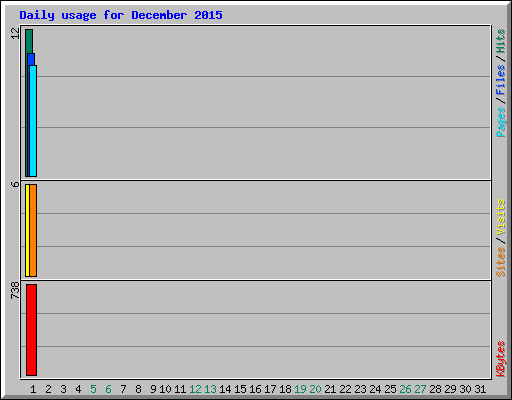Click the cyan Pages bar for day 1
The width and height of the screenshot is (512, 400).
pos(33,121)
